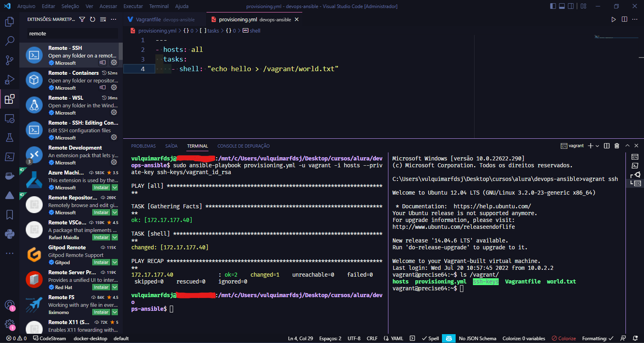Viewport: 644px width, 343px height.
Task: Open the Terminal menu in menu bar
Action: point(159,6)
